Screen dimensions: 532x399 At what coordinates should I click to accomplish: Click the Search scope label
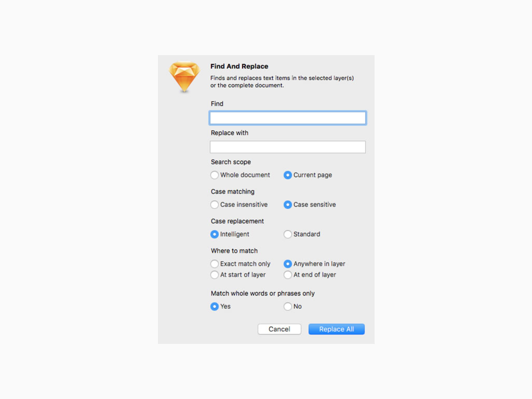[231, 162]
